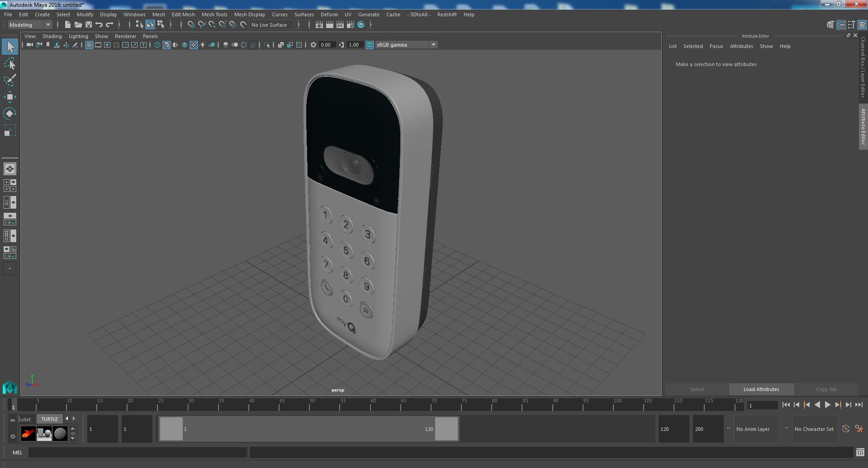This screenshot has width=868, height=468.
Task: Select by component type mode icon
Action: pos(160,25)
